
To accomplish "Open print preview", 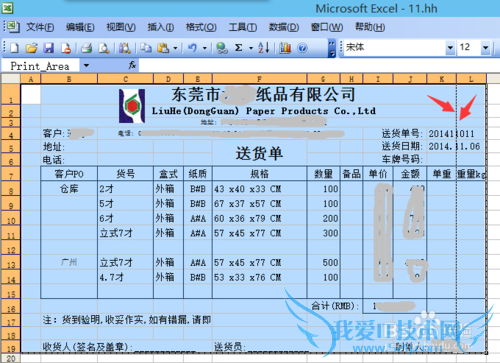I will (x=104, y=48).
